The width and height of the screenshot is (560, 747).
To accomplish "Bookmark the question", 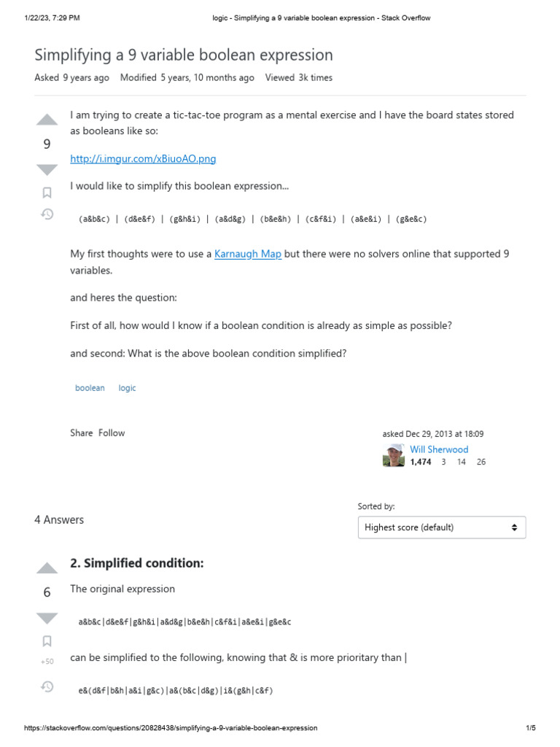I will pyautogui.click(x=47, y=193).
